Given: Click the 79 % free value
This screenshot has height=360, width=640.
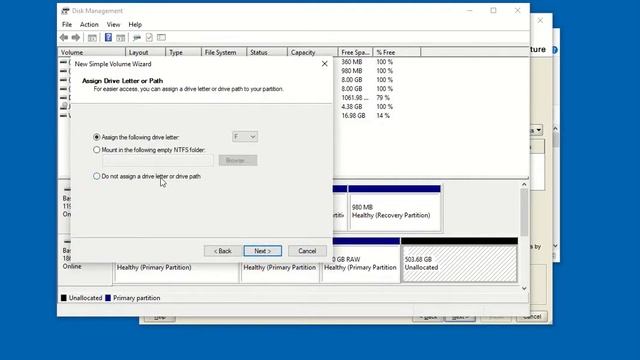Looking at the screenshot, I should coord(383,98).
